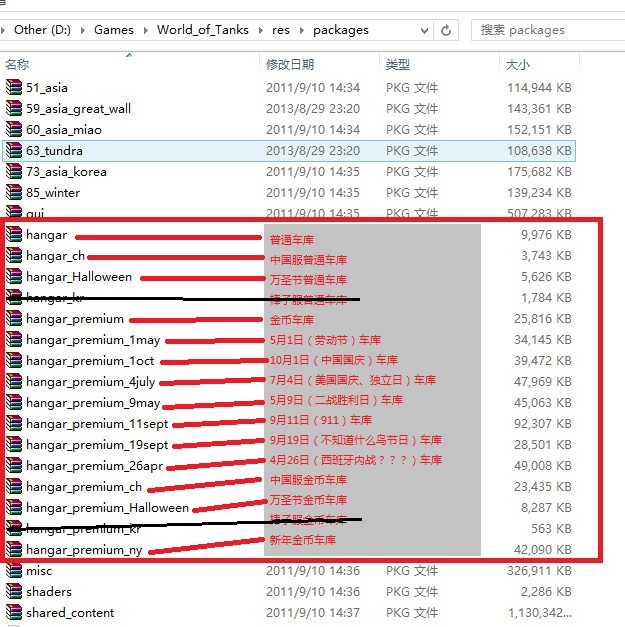Select the shaders archive icon
625x627 pixels.
point(14,591)
